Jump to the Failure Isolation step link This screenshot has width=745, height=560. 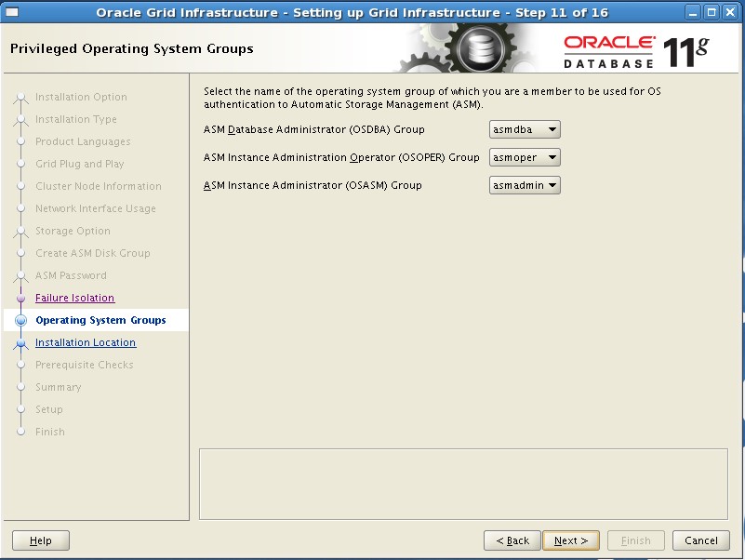tap(75, 298)
